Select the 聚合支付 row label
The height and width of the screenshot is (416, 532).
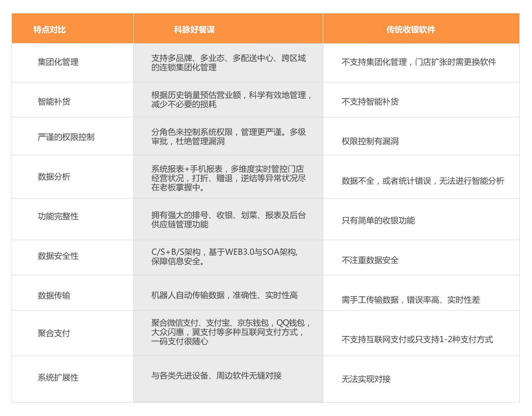coord(54,333)
